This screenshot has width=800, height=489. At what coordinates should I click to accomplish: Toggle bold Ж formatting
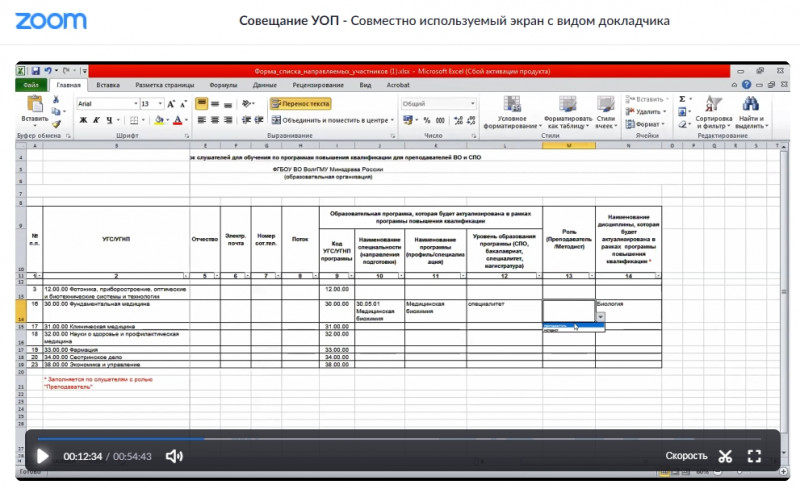click(x=83, y=120)
